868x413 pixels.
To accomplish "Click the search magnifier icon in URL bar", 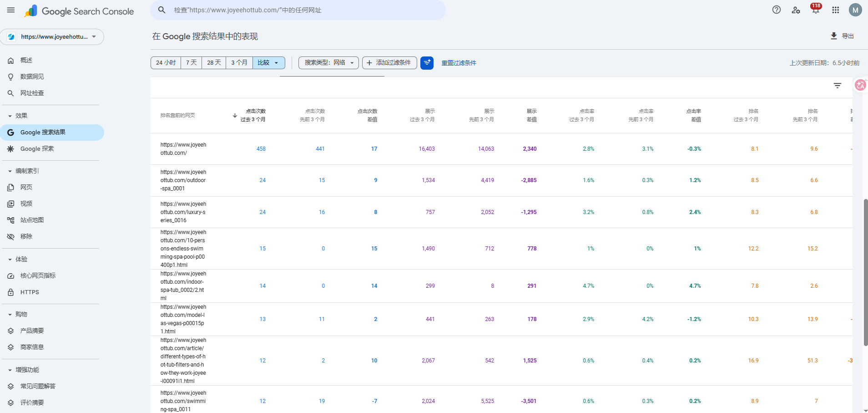I will 162,10.
